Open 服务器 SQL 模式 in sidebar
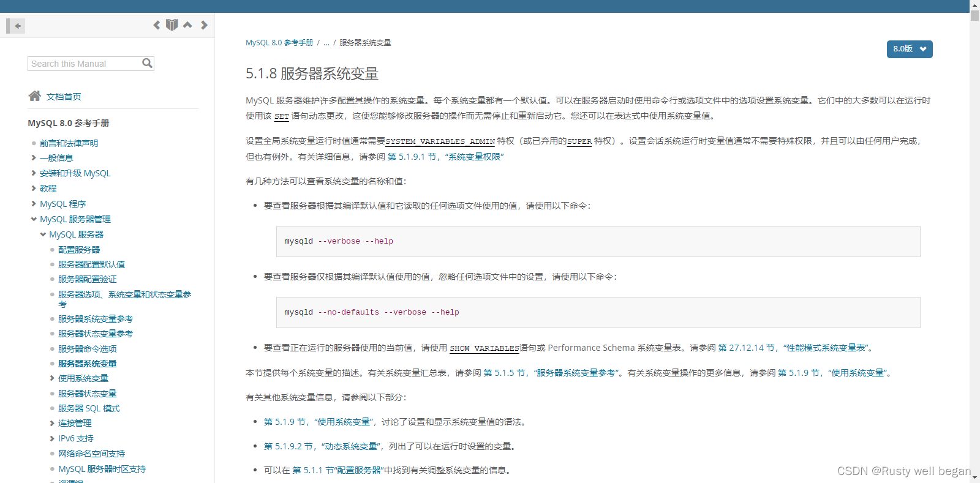 [89, 408]
